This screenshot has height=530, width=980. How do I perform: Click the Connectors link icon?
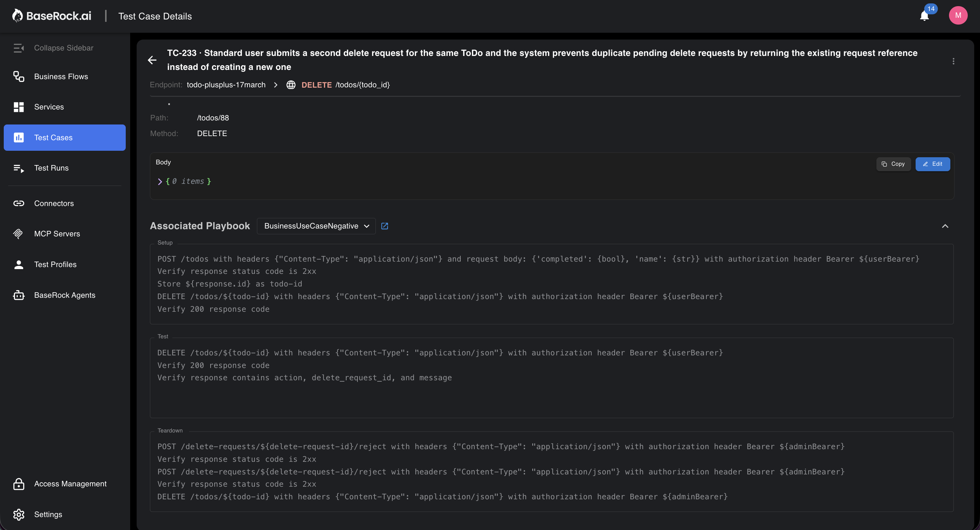(x=19, y=203)
